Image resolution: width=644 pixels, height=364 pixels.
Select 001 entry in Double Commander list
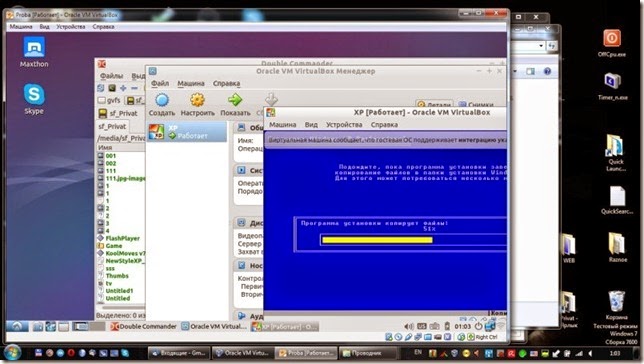point(110,156)
